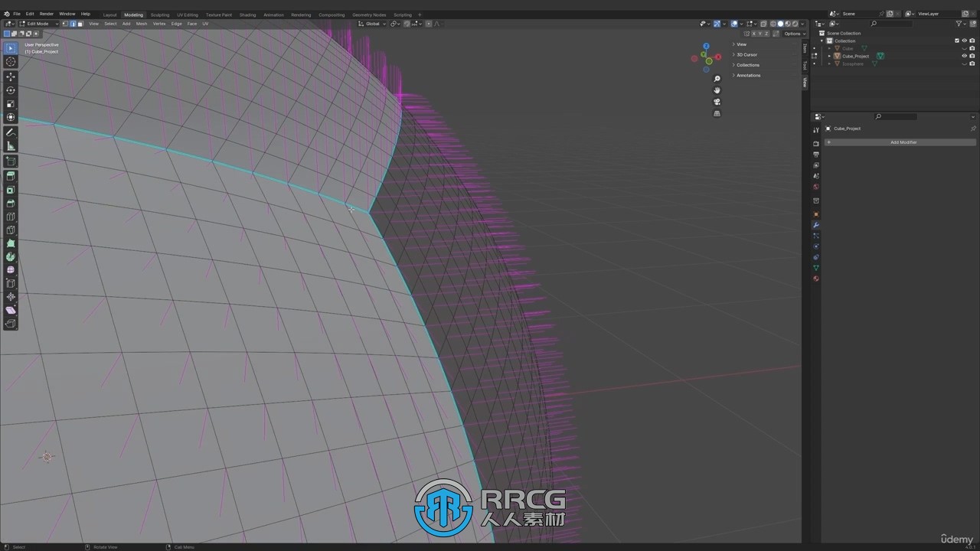Open the Modifiers wrench properties tab
Viewport: 980px width, 551px height.
click(816, 225)
